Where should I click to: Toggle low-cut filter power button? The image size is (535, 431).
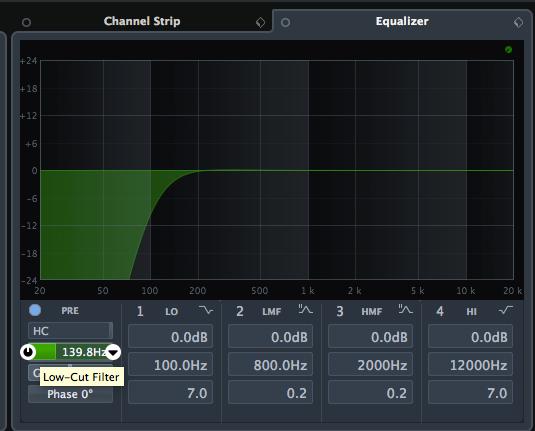point(28,352)
